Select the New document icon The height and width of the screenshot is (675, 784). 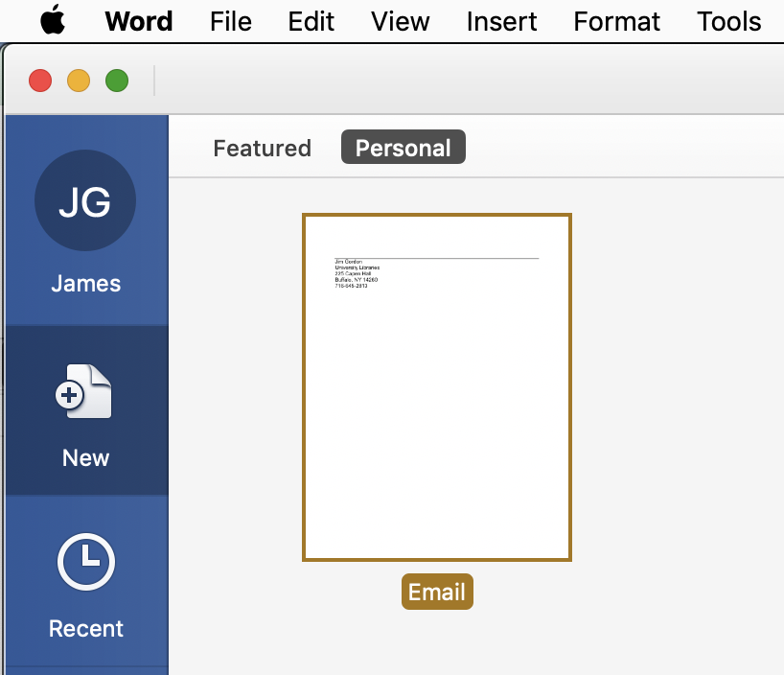point(84,391)
